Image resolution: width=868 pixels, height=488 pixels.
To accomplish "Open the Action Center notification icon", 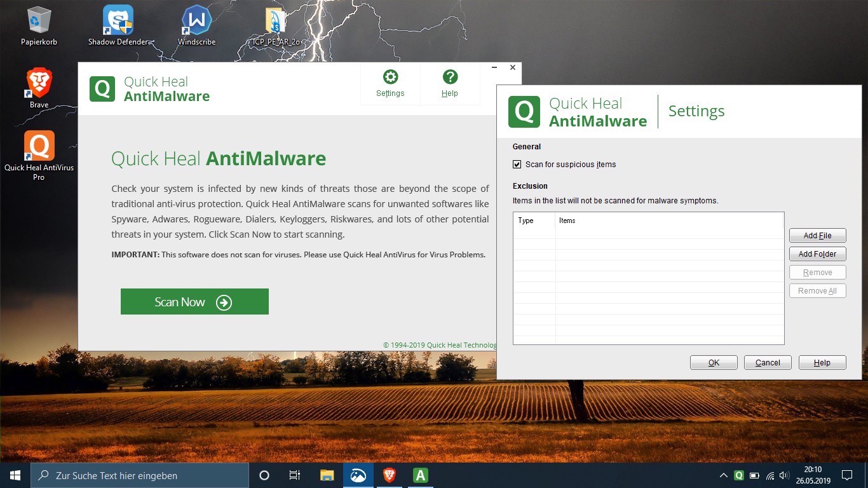I will (x=847, y=475).
